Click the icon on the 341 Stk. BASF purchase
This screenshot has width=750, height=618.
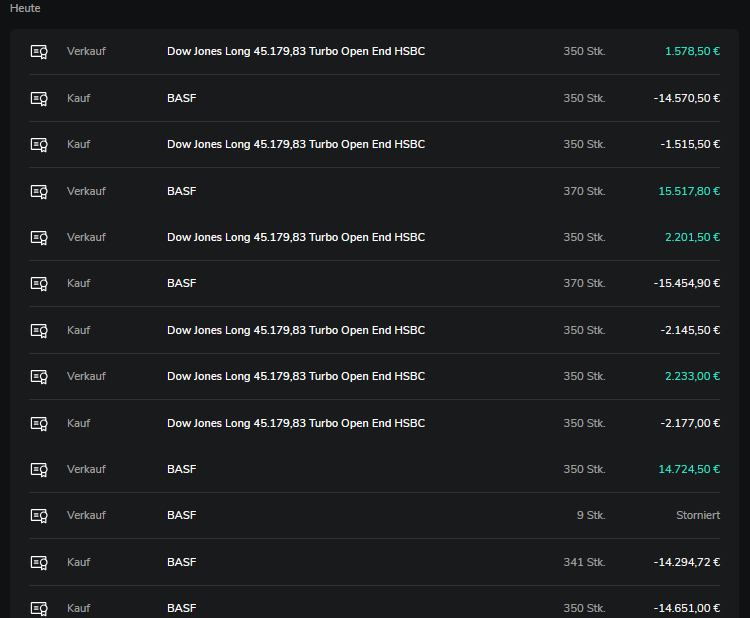[x=39, y=562]
